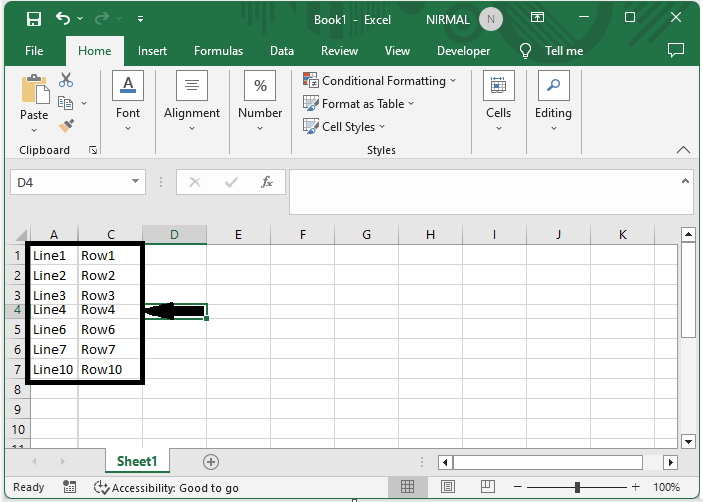Expand the Copy options arrow
The width and height of the screenshot is (703, 502).
tap(84, 104)
